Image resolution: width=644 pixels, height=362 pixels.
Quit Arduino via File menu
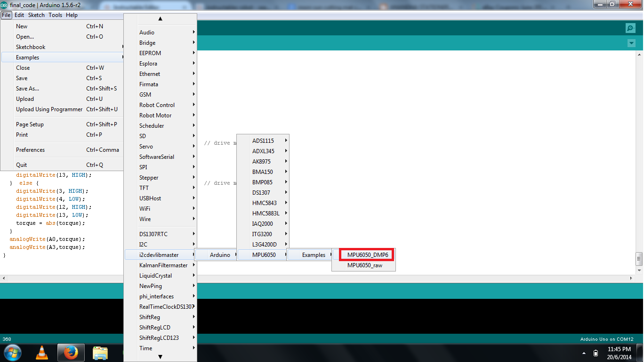point(62,165)
